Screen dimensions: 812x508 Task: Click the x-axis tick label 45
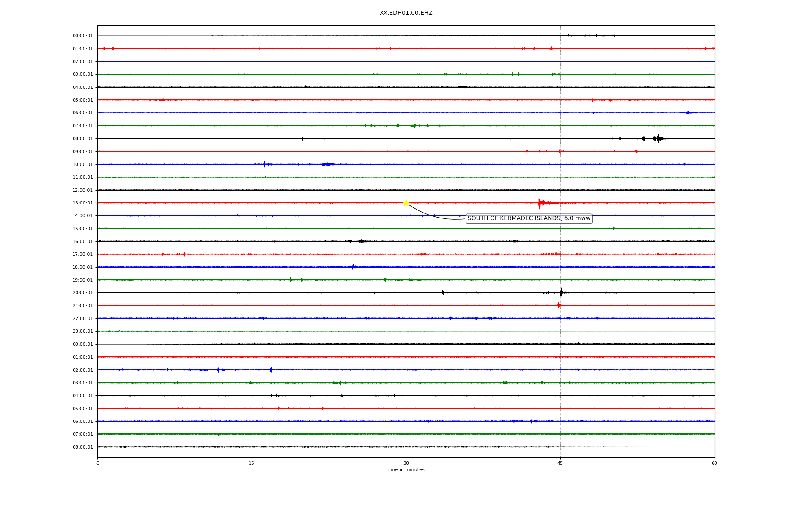[x=560, y=463]
